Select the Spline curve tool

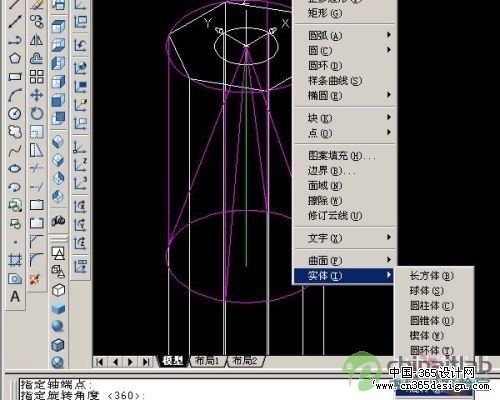15,151
